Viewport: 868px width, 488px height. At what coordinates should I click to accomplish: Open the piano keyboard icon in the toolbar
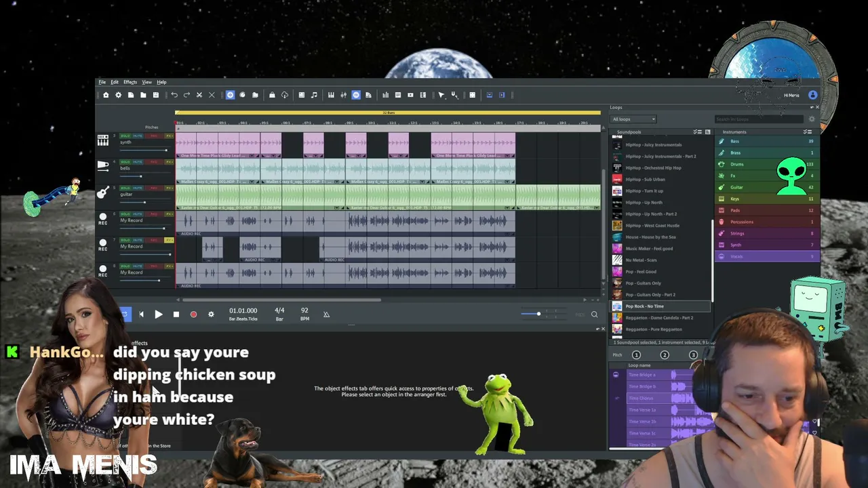tap(331, 95)
